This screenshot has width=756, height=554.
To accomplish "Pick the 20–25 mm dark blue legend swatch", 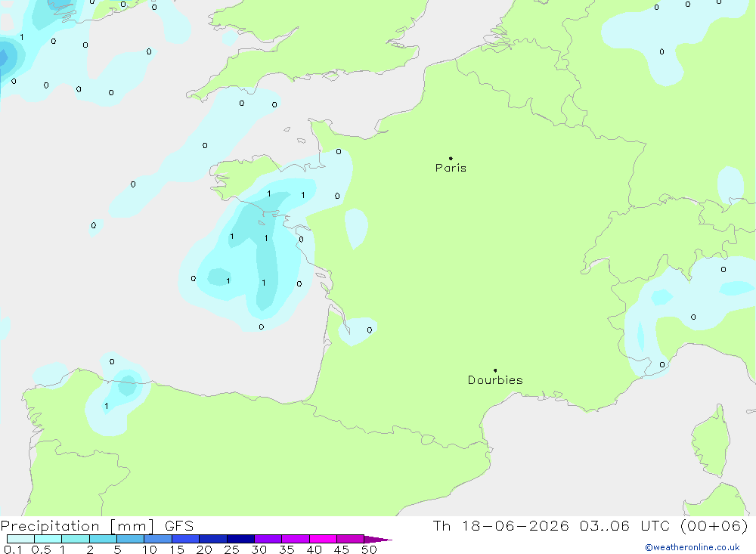I will pyautogui.click(x=213, y=539).
